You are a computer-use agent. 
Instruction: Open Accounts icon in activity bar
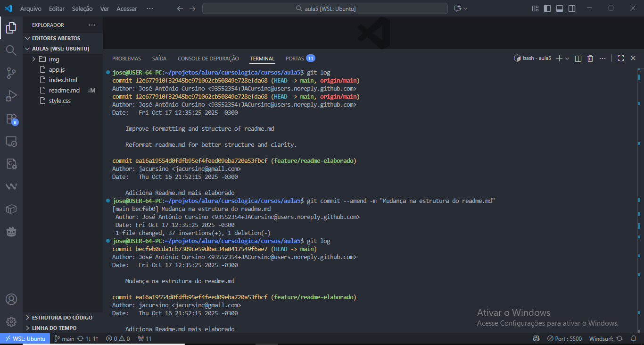[11, 299]
